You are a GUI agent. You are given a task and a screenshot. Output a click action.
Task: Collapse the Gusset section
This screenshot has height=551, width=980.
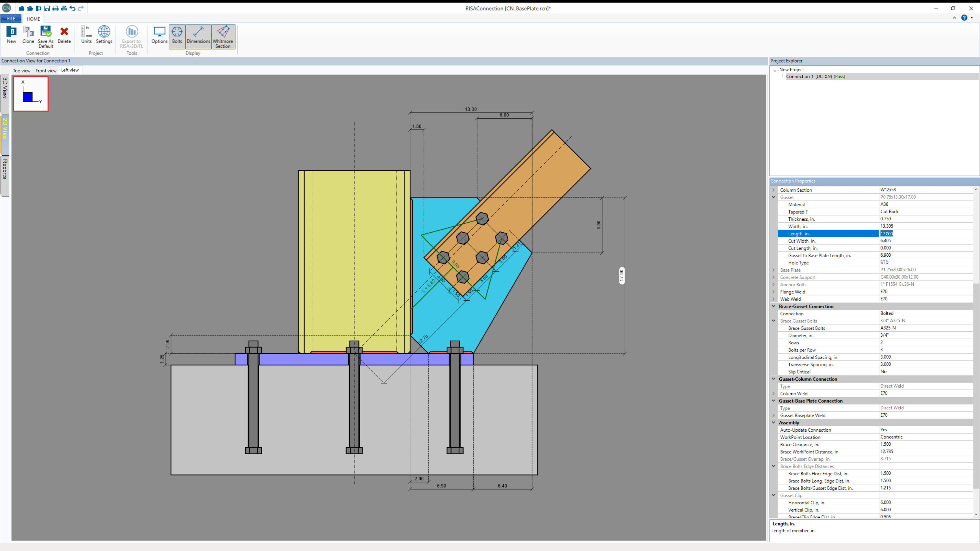774,197
